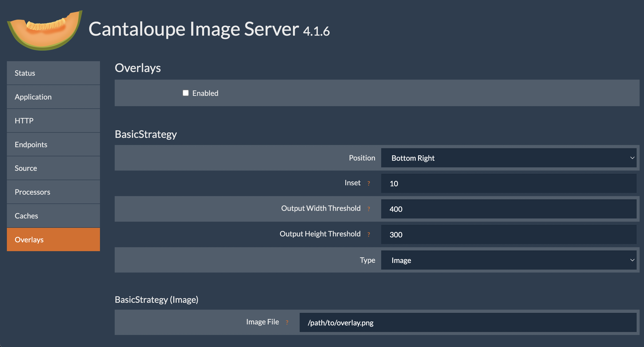The width and height of the screenshot is (644, 347).
Task: Switch to the HTTP section
Action: 53,121
